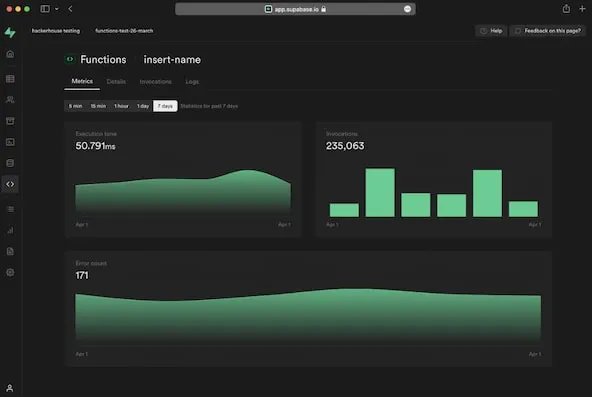The image size is (592, 397).
Task: Expand the Safari sidebar dropdown arrow
Action: pos(57,9)
